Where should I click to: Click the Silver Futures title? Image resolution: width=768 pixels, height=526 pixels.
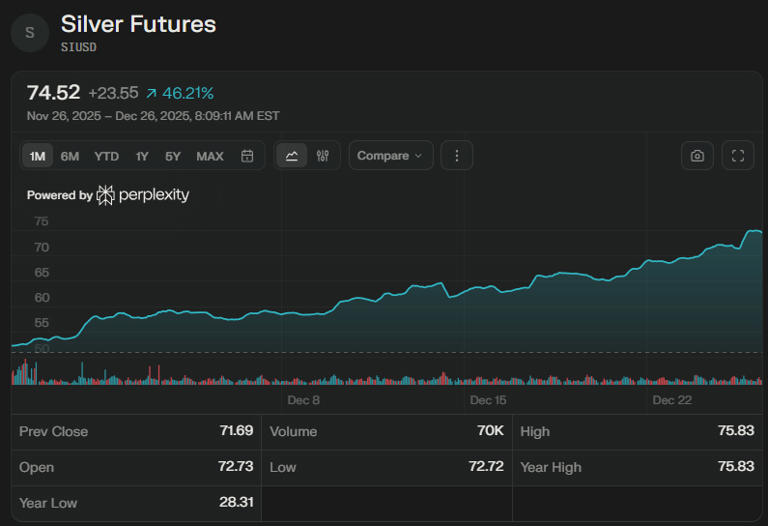tap(138, 24)
